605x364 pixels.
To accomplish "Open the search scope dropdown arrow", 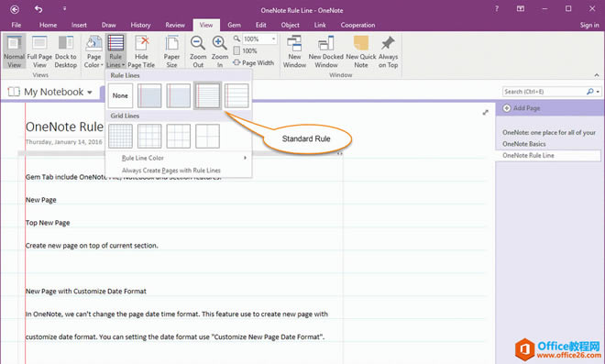I will coord(598,92).
